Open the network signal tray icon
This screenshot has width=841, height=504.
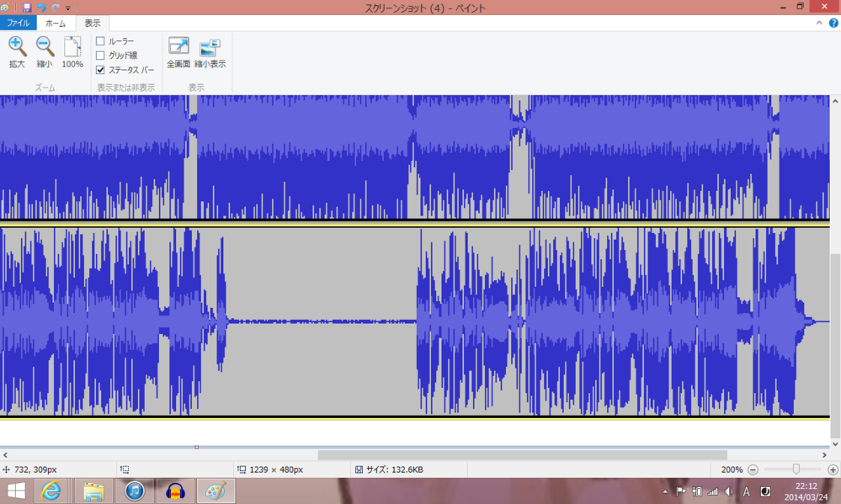[713, 491]
